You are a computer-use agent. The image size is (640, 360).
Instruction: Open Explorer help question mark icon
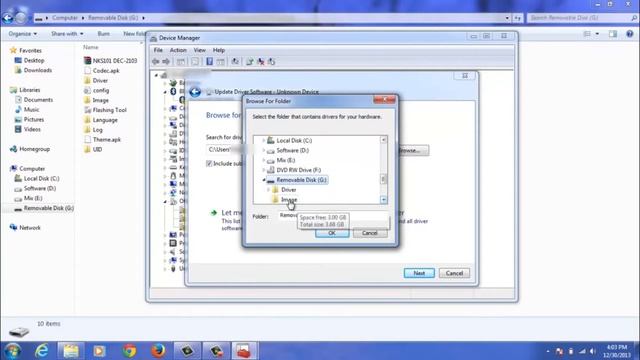pyautogui.click(x=630, y=34)
